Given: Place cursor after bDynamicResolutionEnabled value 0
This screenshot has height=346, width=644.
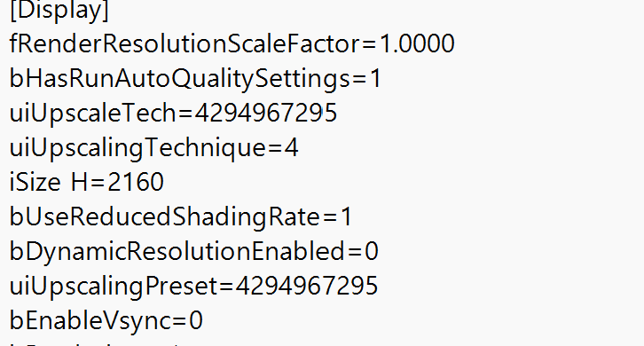Looking at the screenshot, I should (379, 251).
